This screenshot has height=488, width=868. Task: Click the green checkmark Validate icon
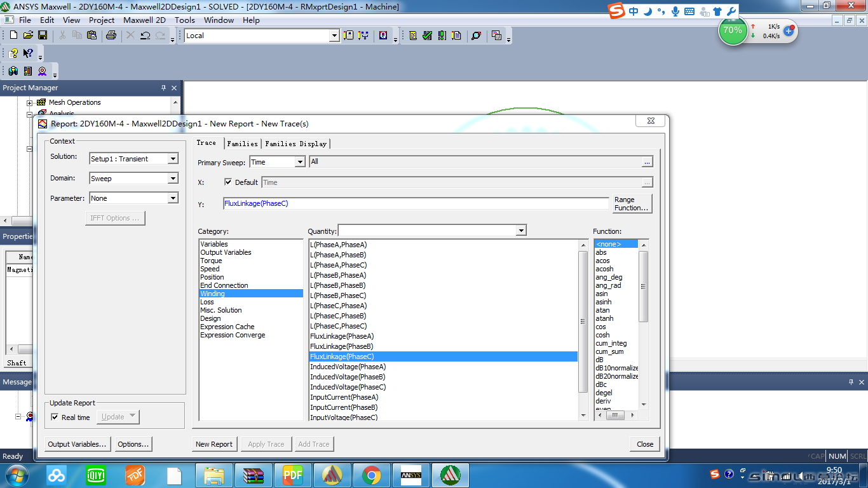(x=427, y=36)
